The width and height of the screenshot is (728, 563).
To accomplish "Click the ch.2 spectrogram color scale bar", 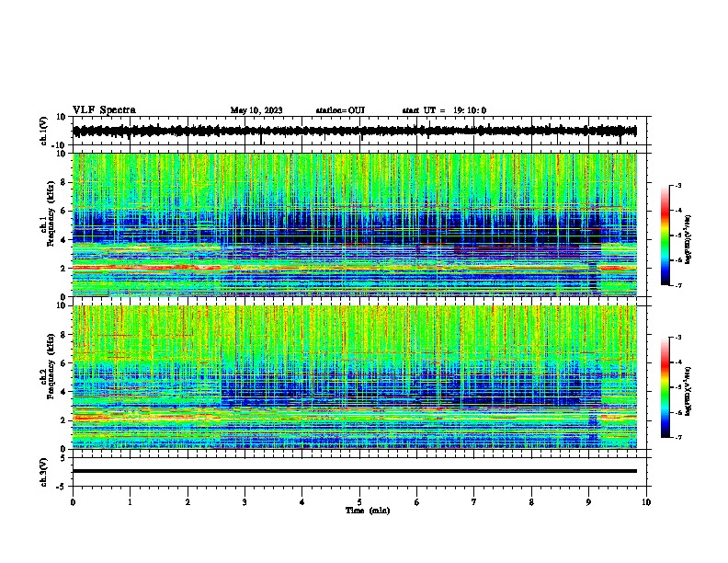I will pyautogui.click(x=665, y=387).
